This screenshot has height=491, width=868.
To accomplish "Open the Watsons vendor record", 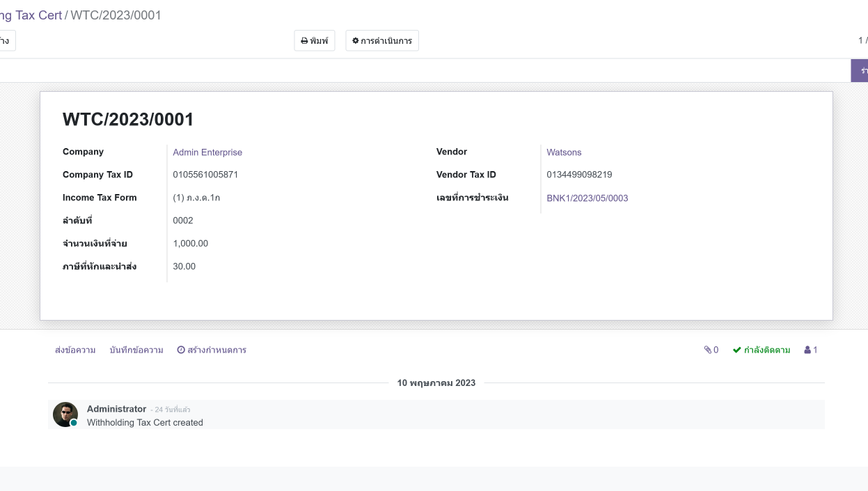I will tap(564, 152).
